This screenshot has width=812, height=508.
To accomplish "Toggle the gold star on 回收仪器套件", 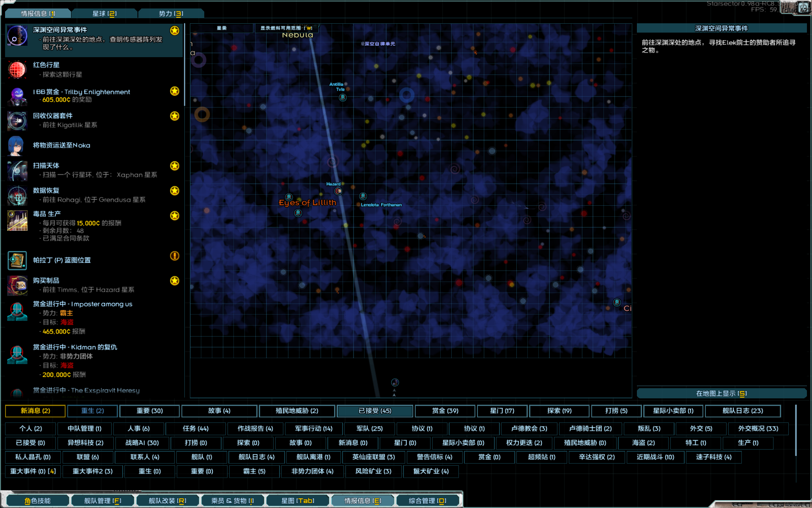I will (175, 116).
